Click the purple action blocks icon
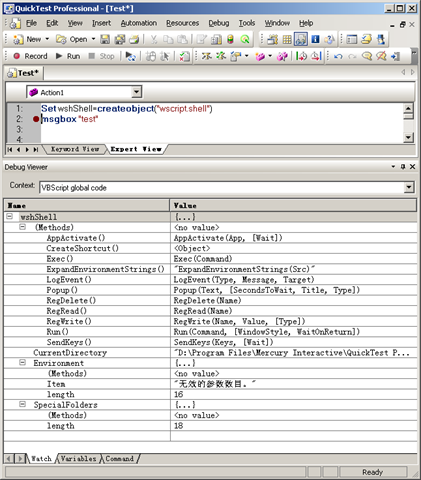This screenshot has width=421, height=480. [x=282, y=56]
